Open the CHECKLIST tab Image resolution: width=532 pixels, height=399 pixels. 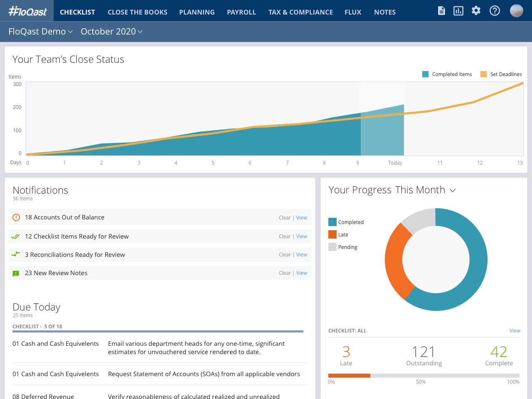[77, 12]
